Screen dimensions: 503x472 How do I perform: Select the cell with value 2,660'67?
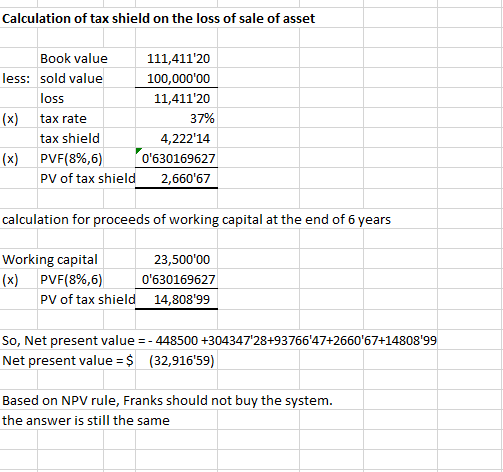[x=185, y=179]
